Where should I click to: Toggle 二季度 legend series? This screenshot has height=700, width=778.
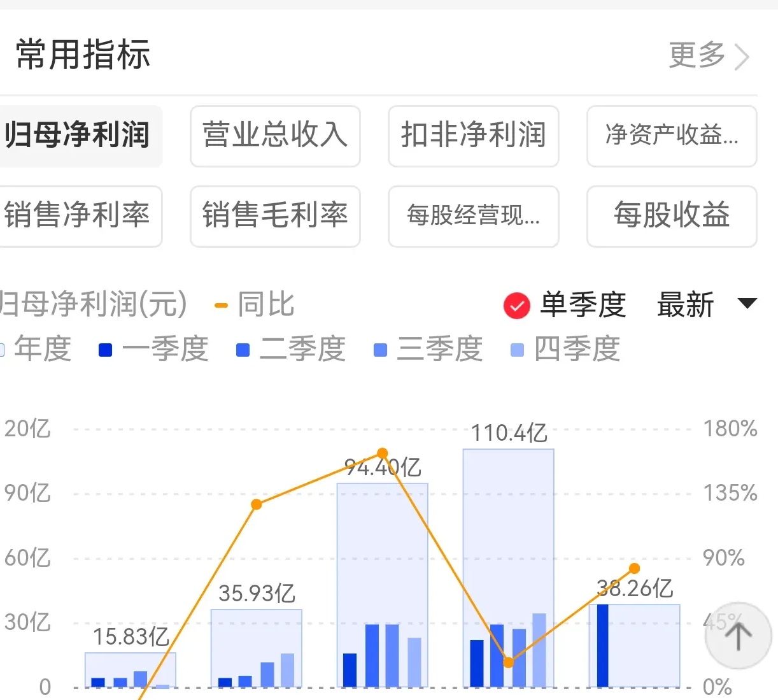click(x=291, y=349)
